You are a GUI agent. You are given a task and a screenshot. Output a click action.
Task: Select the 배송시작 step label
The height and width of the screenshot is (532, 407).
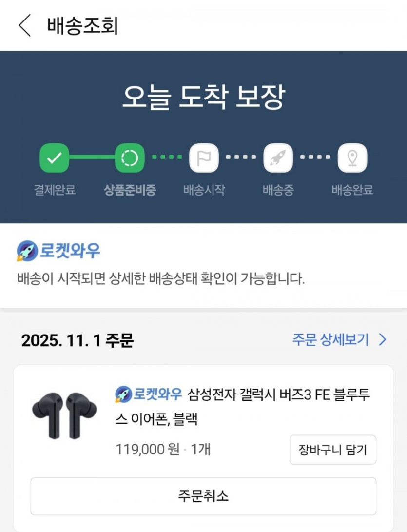[x=204, y=190]
